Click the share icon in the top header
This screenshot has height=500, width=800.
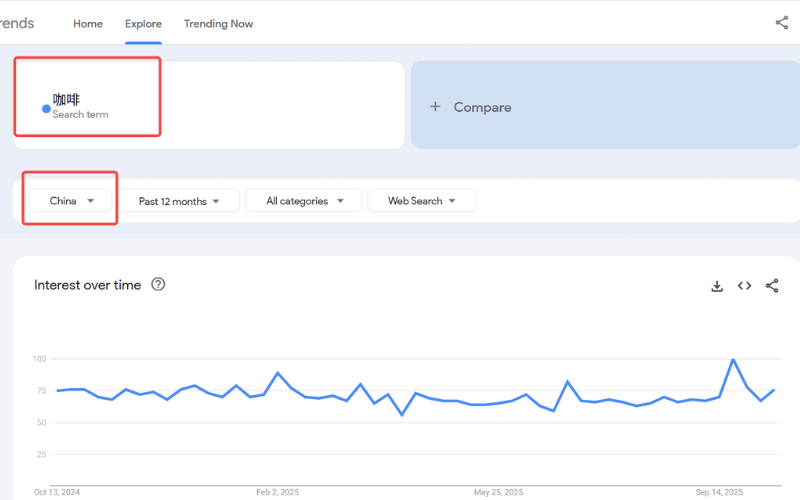(x=781, y=23)
